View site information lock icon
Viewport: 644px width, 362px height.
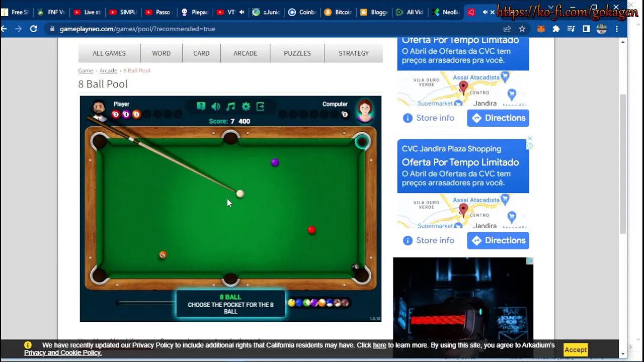click(x=52, y=29)
